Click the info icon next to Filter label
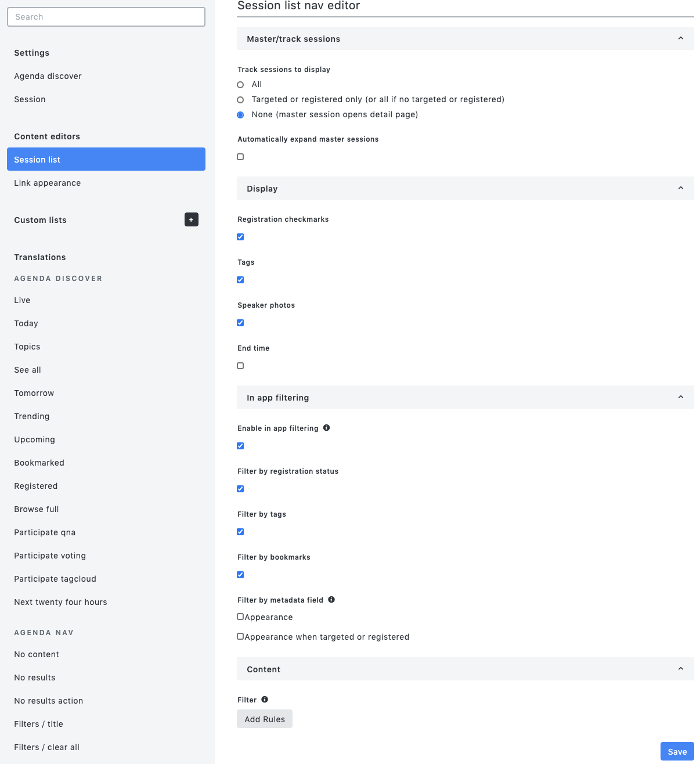Image resolution: width=700 pixels, height=764 pixels. [265, 700]
